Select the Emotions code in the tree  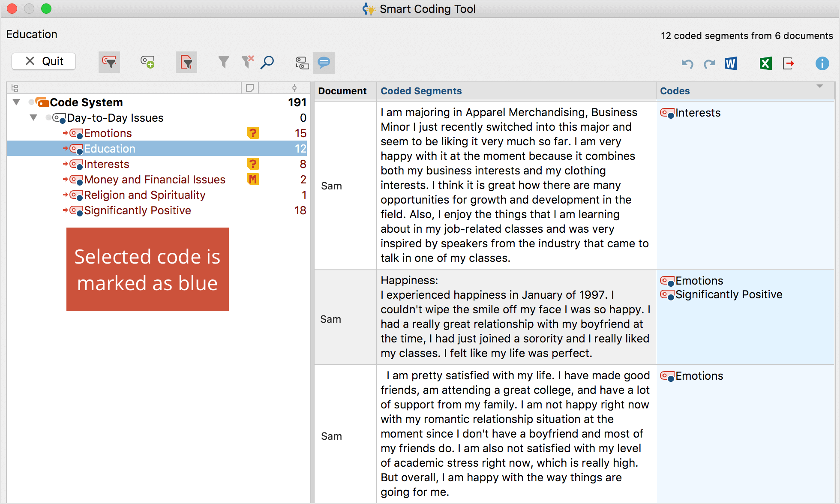[108, 133]
